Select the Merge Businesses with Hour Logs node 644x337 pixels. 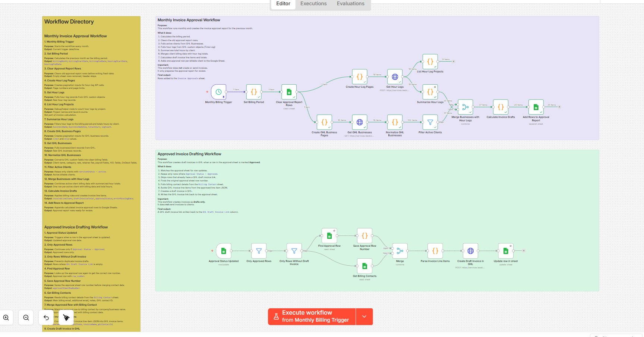tap(465, 107)
